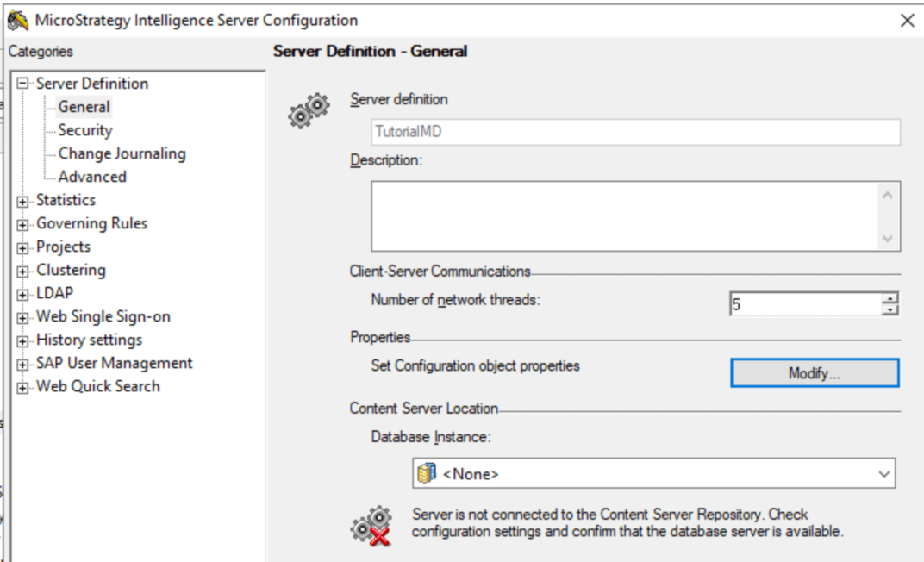Select Security under Server Definition
The height and width of the screenshot is (562, 924).
click(85, 130)
